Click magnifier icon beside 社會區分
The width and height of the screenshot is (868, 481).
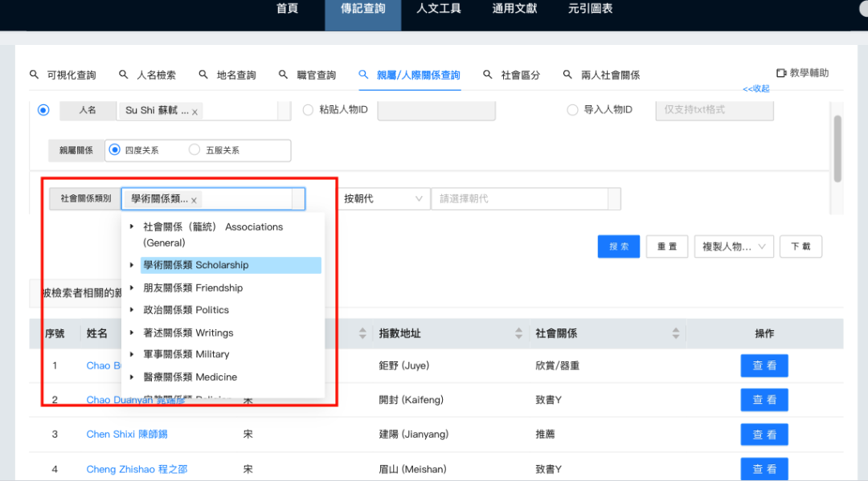pos(486,74)
